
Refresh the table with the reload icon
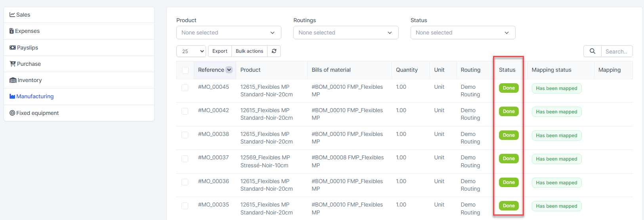274,51
